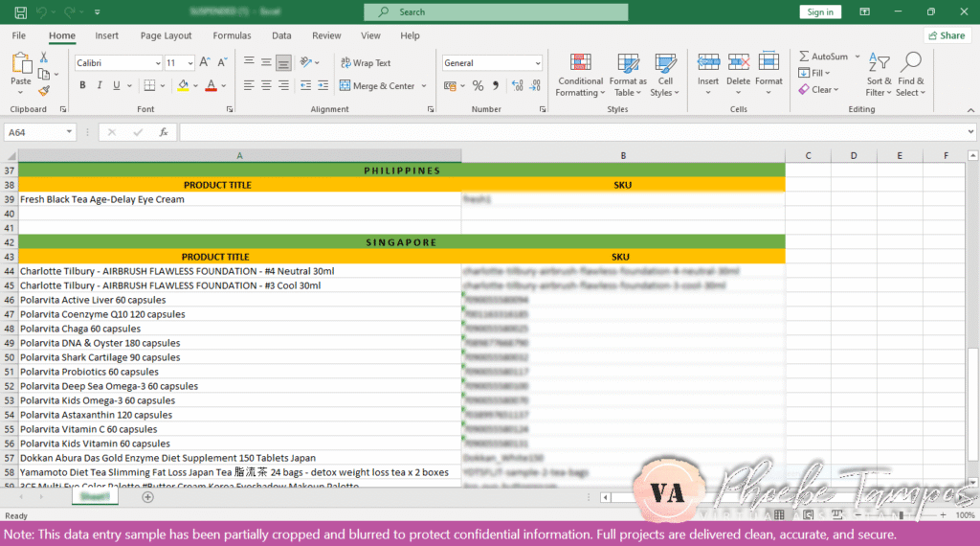Click the Share button
980x546 pixels.
coord(947,35)
